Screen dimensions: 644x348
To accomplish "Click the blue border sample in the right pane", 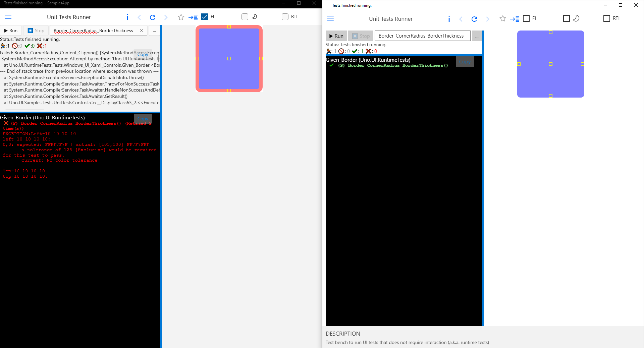I will point(550,64).
